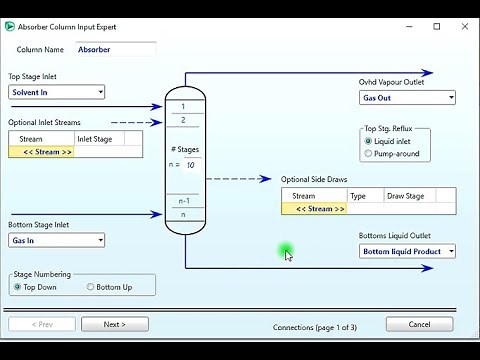Click the Draw Stage column header
The width and height of the screenshot is (480, 360).
coord(410,196)
